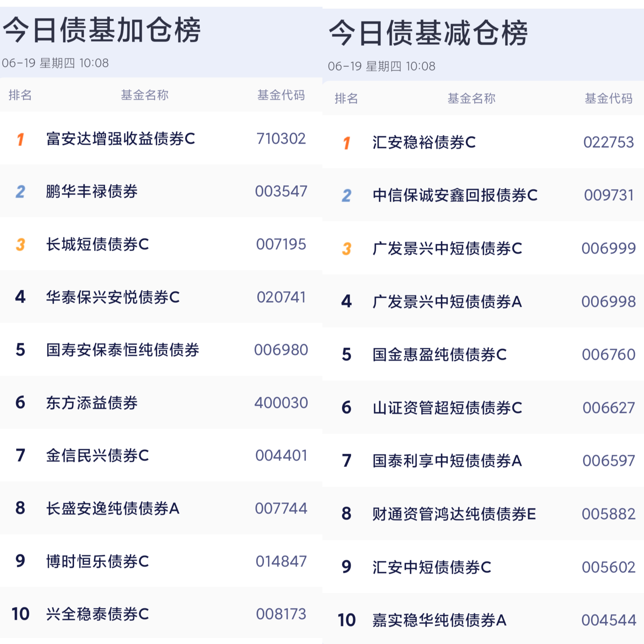Click the 今日债基加仓榜 title
644x644 pixels.
click(x=102, y=30)
